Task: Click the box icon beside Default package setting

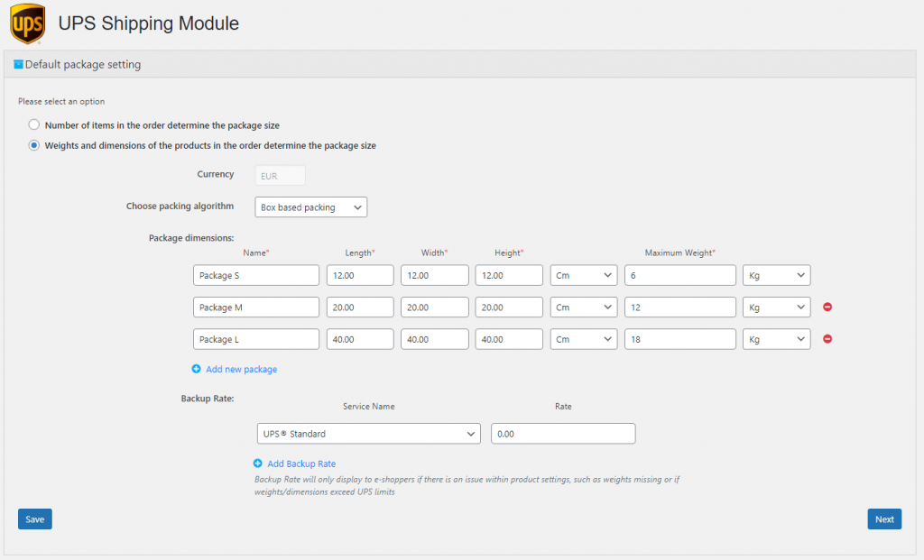Action: click(18, 64)
